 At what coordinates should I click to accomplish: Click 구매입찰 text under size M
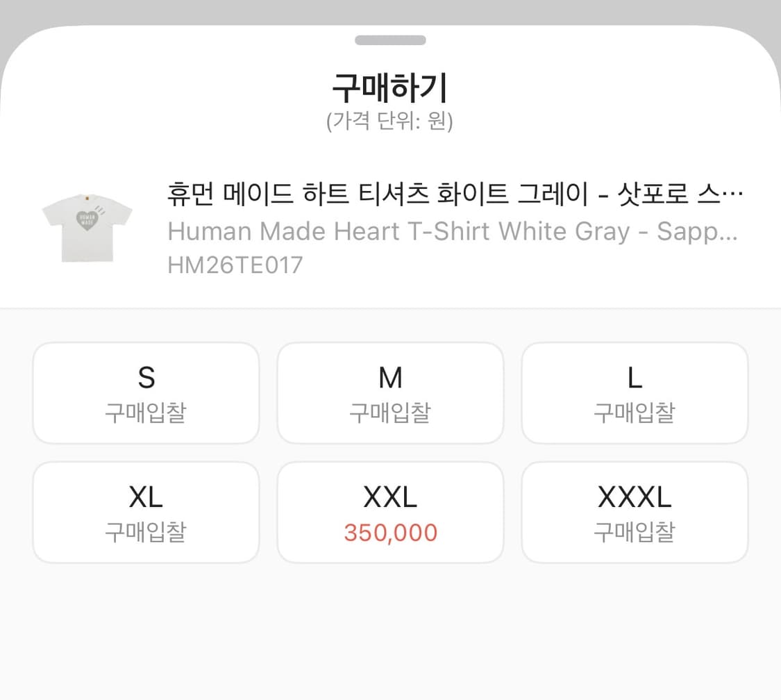[x=390, y=413]
